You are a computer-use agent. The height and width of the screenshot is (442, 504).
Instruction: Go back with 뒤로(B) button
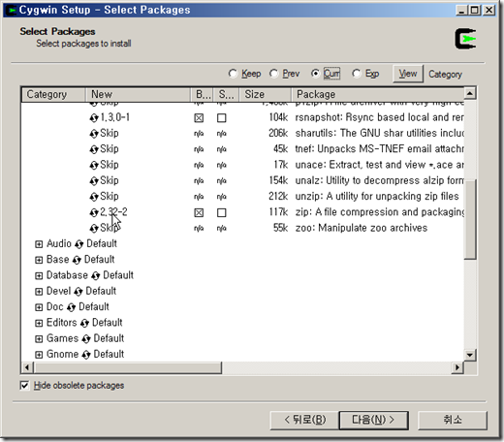[x=304, y=420]
